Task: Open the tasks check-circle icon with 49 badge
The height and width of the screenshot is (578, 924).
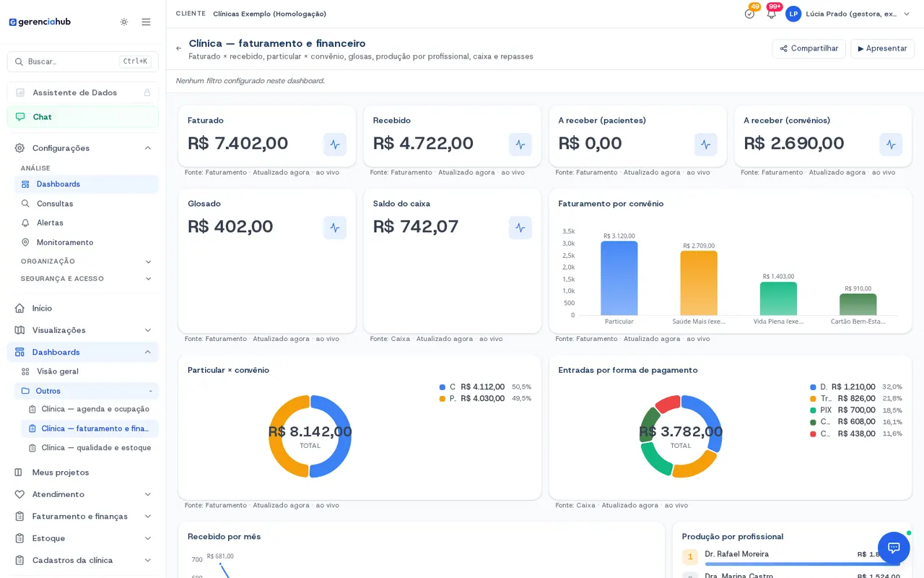Action: [x=749, y=14]
